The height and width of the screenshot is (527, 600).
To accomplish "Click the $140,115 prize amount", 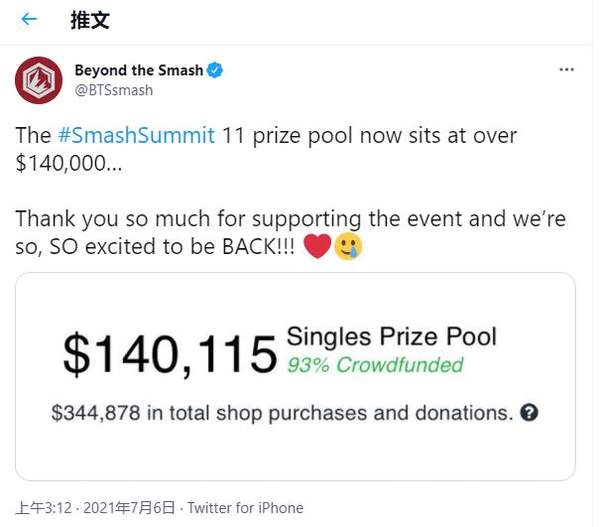I will [169, 352].
